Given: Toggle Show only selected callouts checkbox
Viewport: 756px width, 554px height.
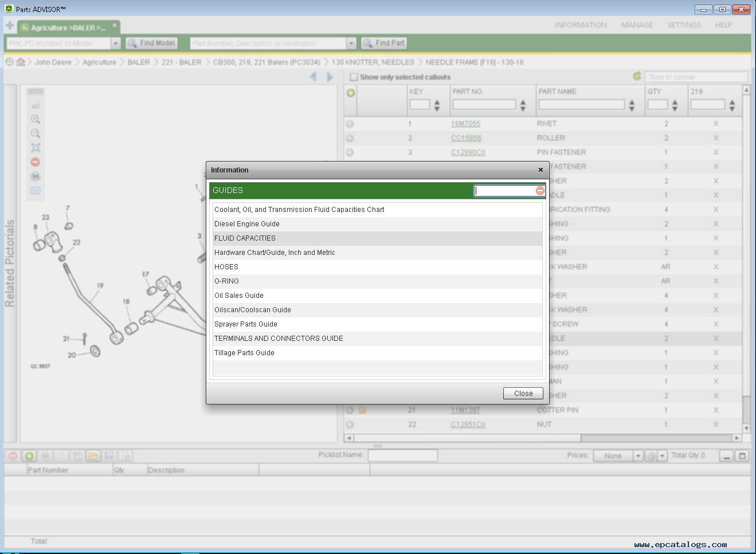Looking at the screenshot, I should pos(354,77).
